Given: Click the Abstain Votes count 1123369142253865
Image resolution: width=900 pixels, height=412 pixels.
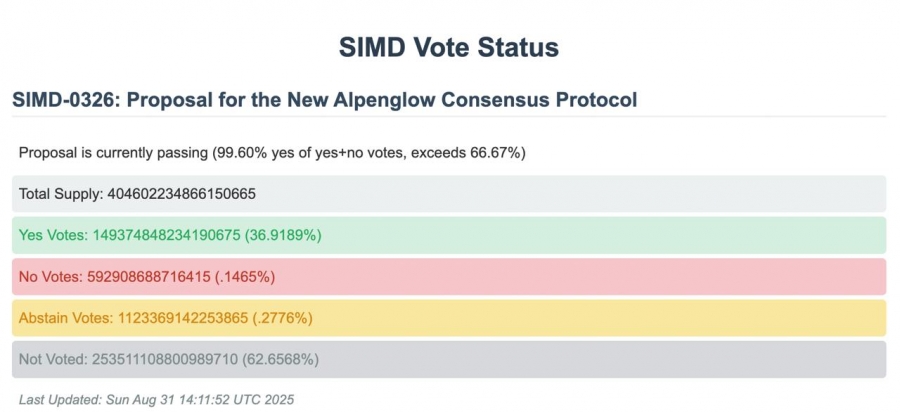Looking at the screenshot, I should tap(184, 318).
